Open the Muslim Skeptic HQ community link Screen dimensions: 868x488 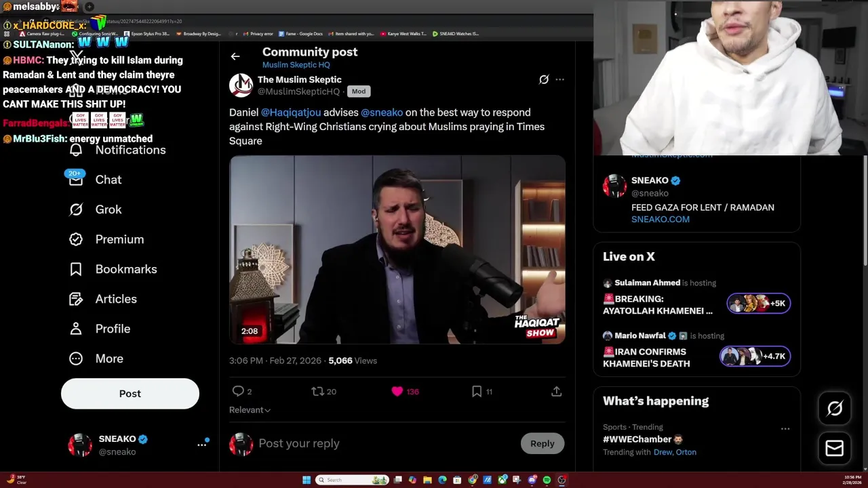click(296, 65)
